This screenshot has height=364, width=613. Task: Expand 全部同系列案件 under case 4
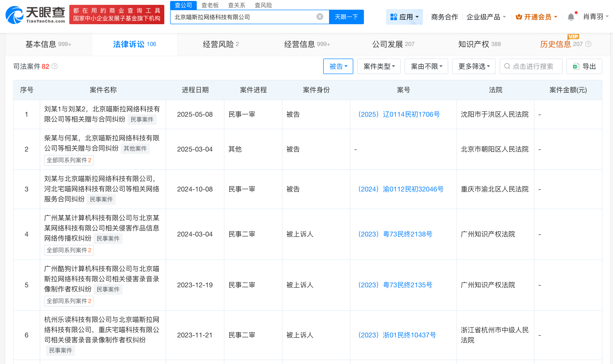[x=69, y=250]
